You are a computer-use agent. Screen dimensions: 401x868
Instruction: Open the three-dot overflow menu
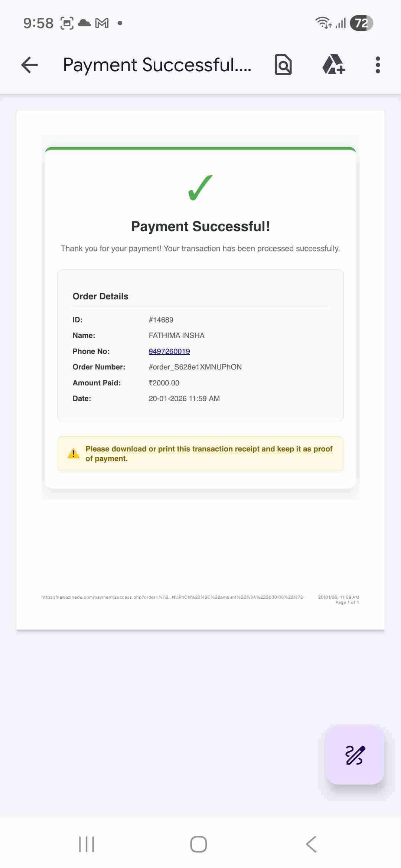pos(378,65)
